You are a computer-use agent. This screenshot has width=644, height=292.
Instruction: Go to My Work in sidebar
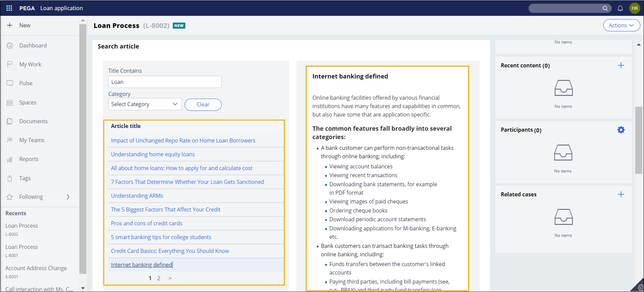pyautogui.click(x=30, y=64)
